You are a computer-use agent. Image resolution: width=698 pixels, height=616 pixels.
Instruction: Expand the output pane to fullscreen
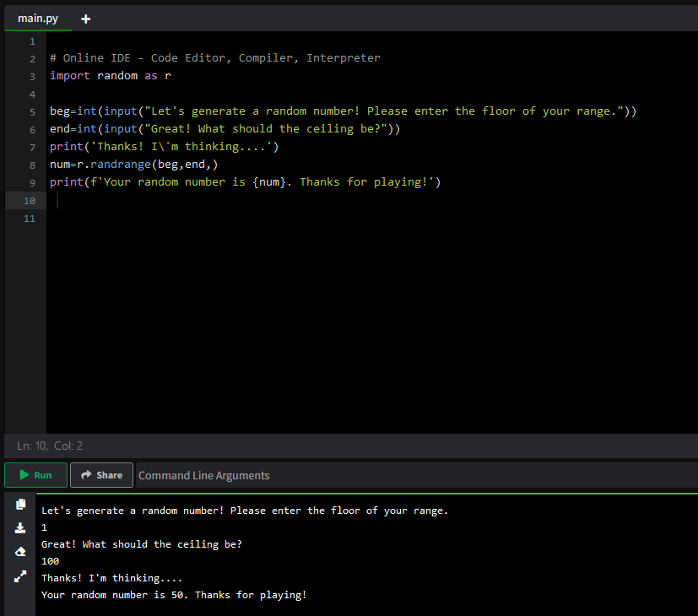tap(19, 576)
